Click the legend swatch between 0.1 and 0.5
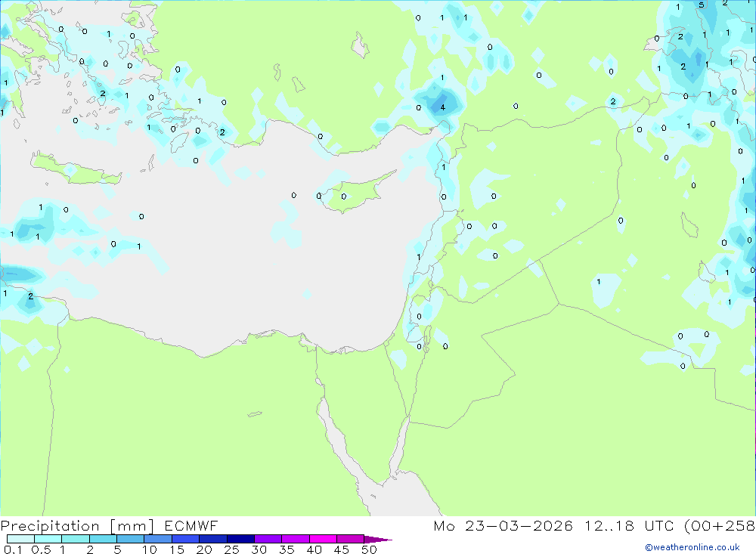The image size is (756, 554). [x=20, y=539]
